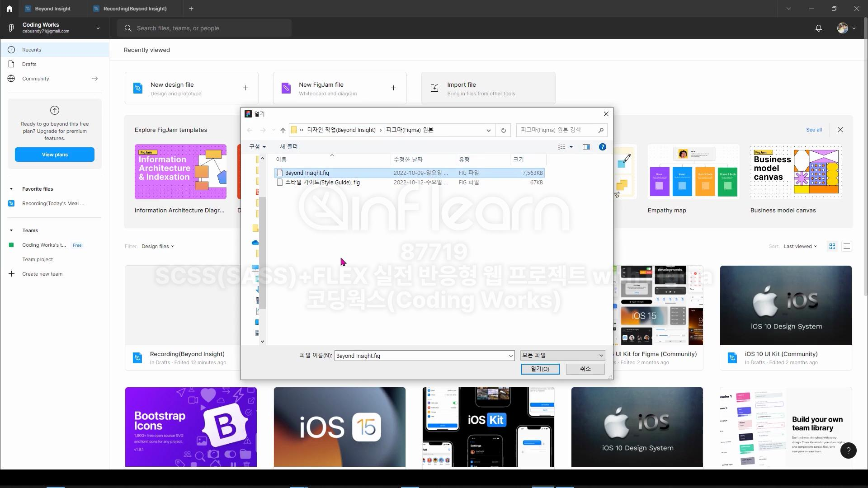Select the Beyond Insight.fig file
Screen dimensions: 868x488
coord(409,173)
